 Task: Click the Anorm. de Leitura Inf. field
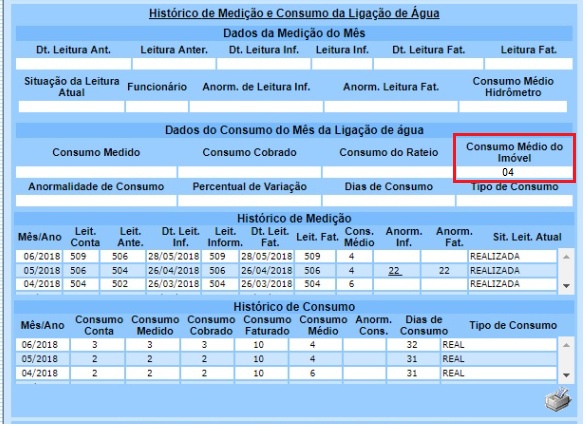click(x=256, y=107)
